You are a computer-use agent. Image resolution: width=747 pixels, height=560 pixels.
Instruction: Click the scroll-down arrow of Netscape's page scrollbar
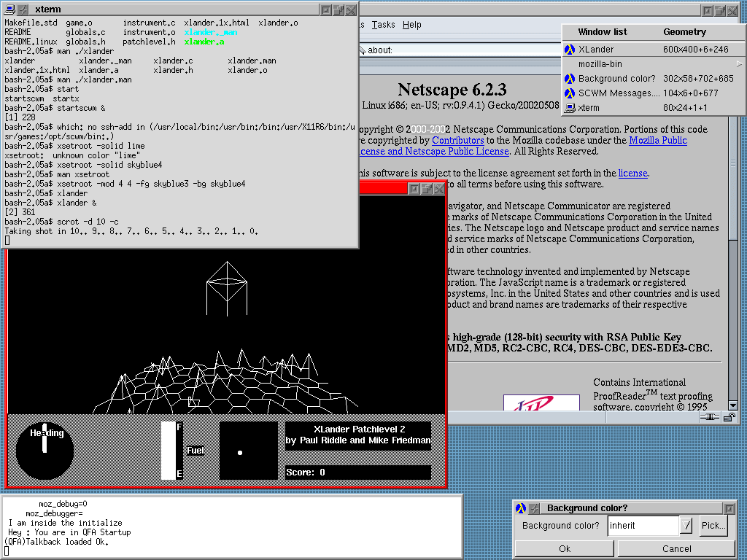(732, 405)
